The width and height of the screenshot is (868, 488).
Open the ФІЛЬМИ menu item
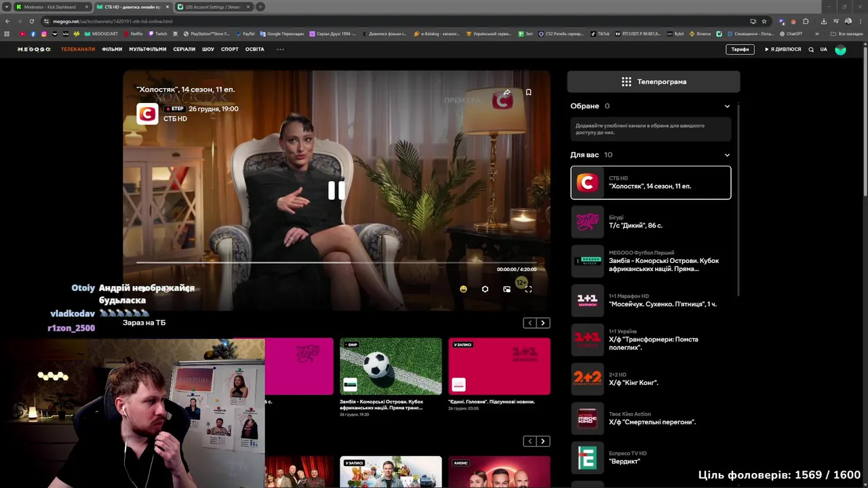click(x=112, y=49)
